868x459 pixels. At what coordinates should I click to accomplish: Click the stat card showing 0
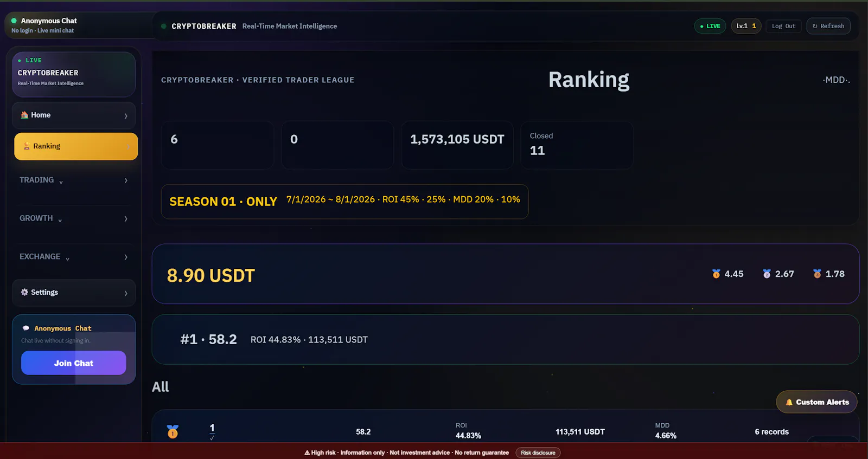pyautogui.click(x=337, y=145)
